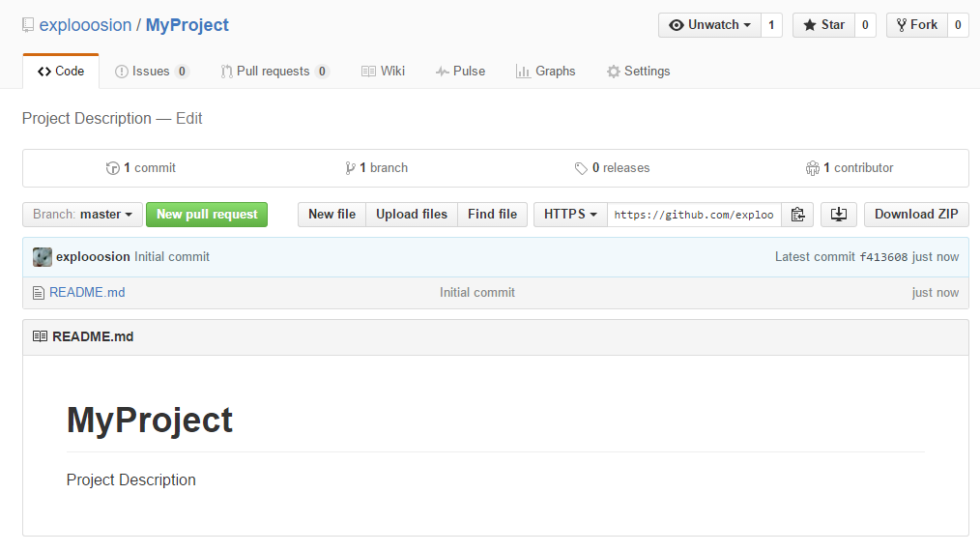Click the contributors people icon
Image resolution: width=980 pixels, height=552 pixels.
tap(812, 168)
